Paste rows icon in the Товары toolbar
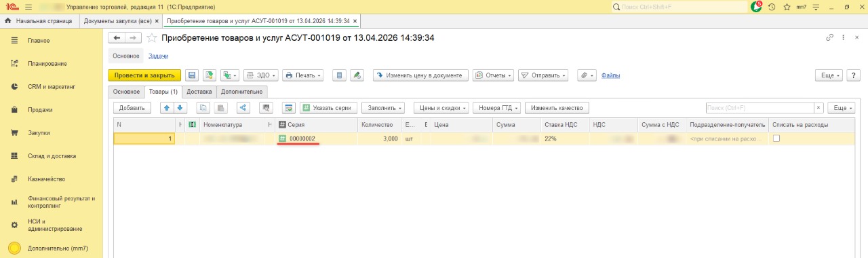Image resolution: width=868 pixels, height=258 pixels. (220, 107)
